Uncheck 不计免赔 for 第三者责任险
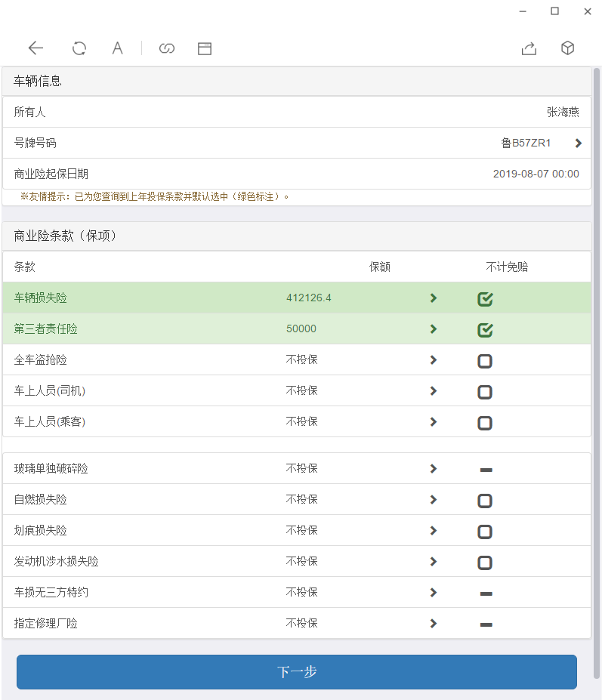The height and width of the screenshot is (700, 602). tap(485, 330)
